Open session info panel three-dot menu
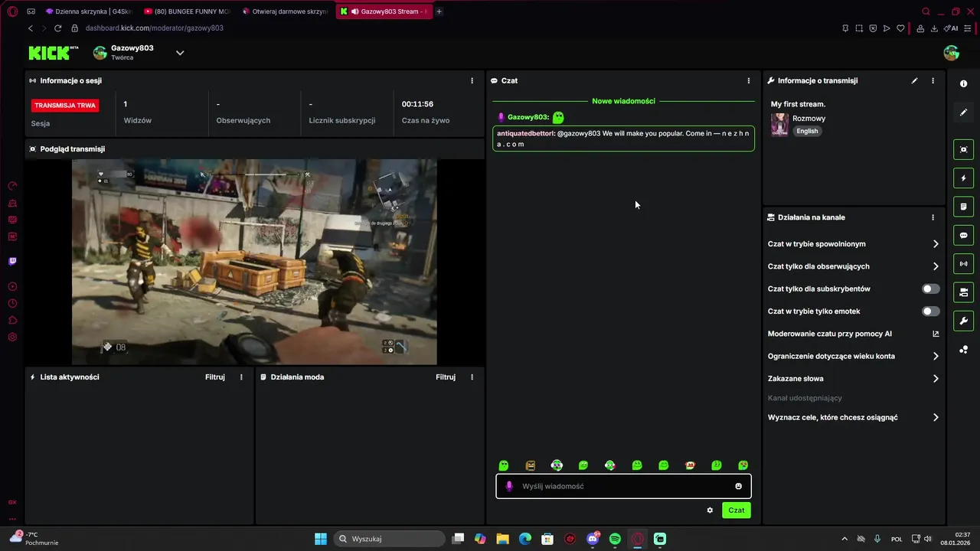 pyautogui.click(x=472, y=80)
